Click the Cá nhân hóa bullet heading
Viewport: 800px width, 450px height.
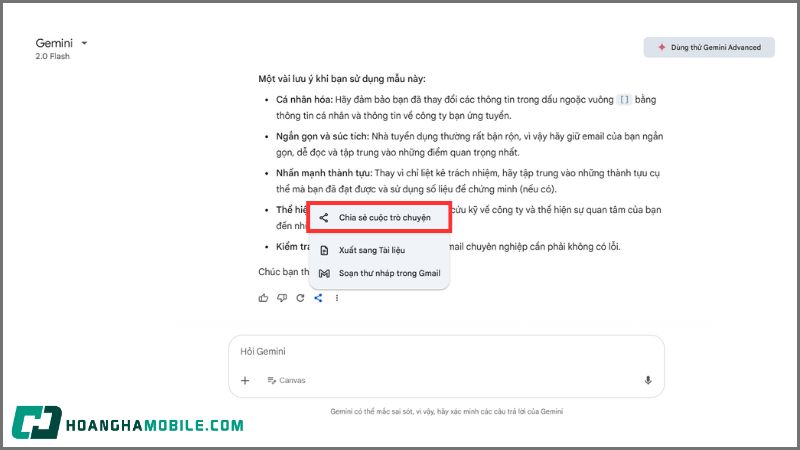pyautogui.click(x=304, y=99)
